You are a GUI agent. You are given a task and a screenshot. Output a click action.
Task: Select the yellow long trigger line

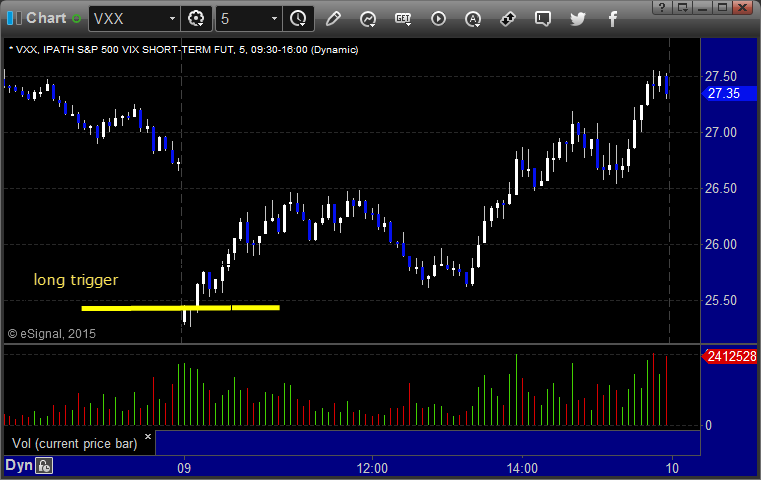click(181, 308)
